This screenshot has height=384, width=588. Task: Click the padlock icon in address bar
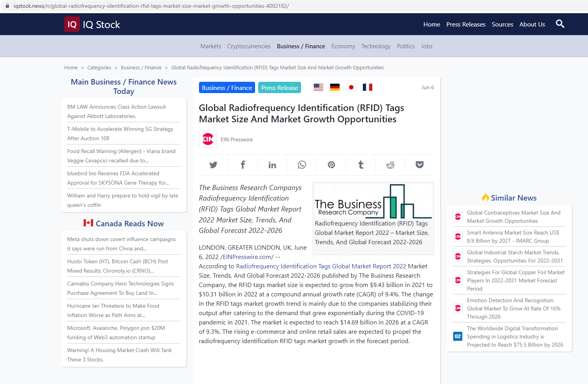(7, 6)
